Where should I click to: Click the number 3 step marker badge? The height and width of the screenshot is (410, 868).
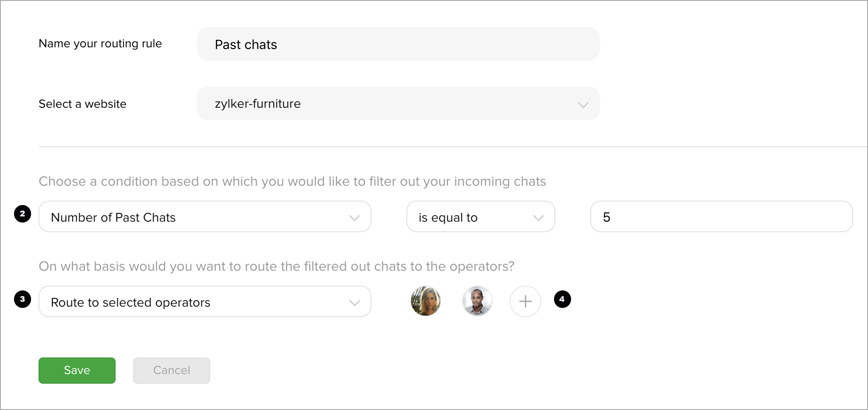22,299
